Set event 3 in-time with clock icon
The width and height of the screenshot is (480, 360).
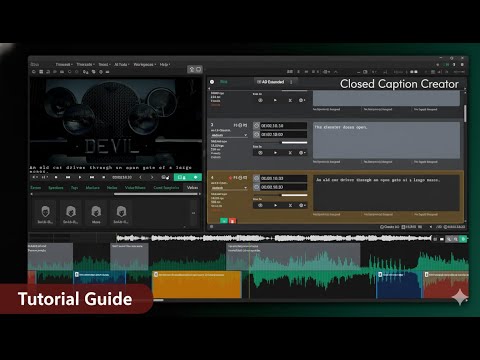[x=256, y=126]
